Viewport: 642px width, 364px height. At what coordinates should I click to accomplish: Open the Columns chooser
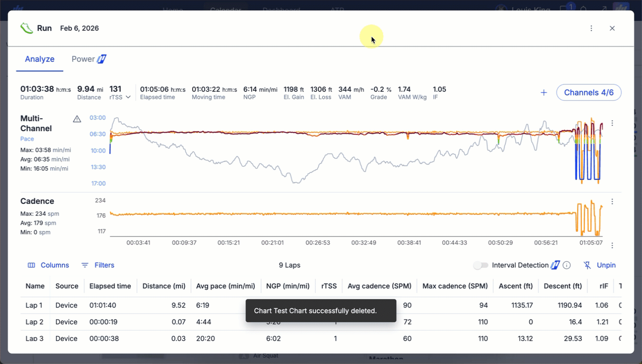tap(48, 265)
